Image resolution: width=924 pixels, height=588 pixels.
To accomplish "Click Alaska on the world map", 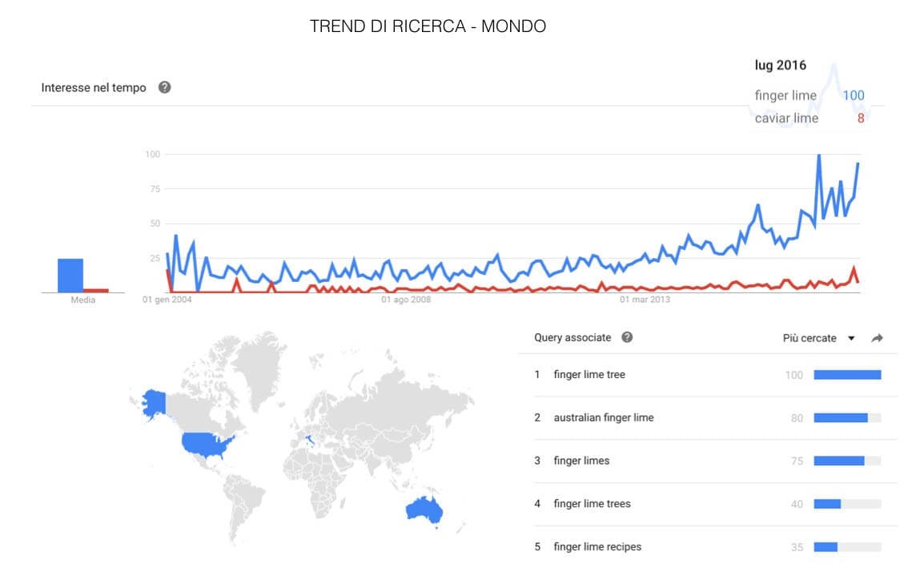I will coord(151,401).
